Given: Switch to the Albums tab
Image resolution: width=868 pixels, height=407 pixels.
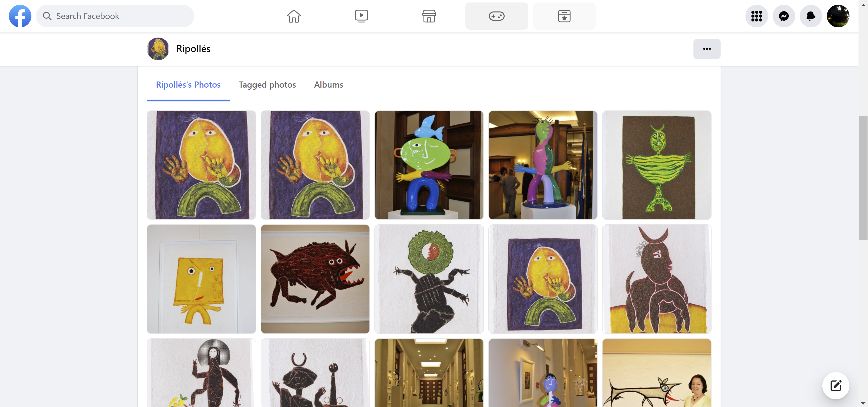Looking at the screenshot, I should 329,85.
